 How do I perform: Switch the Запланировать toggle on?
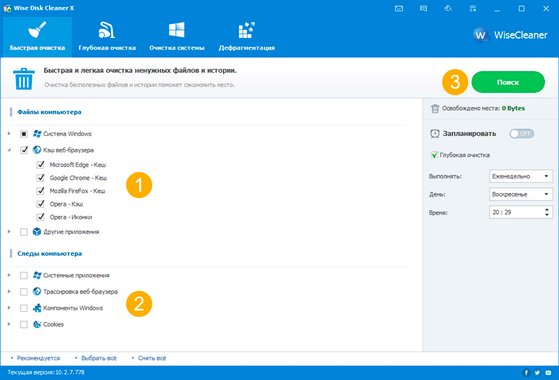click(x=521, y=134)
